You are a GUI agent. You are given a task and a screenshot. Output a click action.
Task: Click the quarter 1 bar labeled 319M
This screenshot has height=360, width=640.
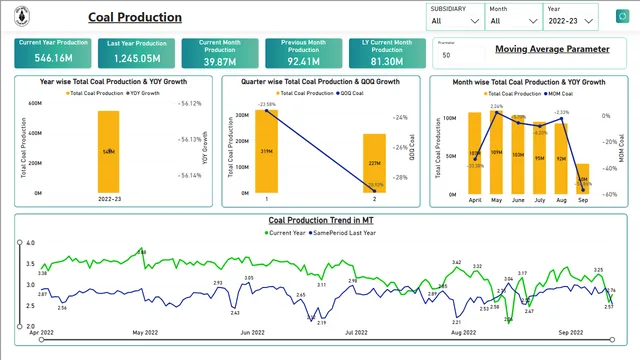click(x=267, y=151)
